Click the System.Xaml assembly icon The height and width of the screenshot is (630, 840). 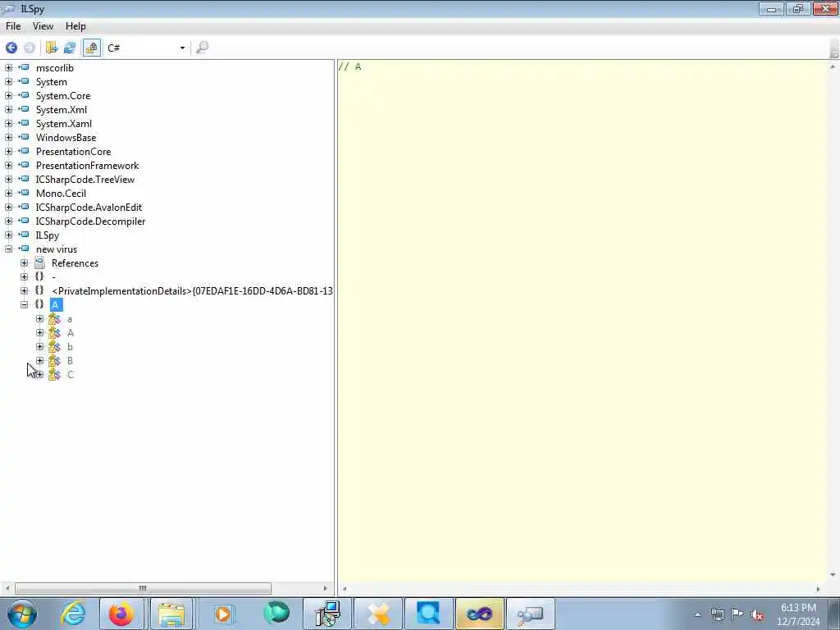(x=24, y=123)
